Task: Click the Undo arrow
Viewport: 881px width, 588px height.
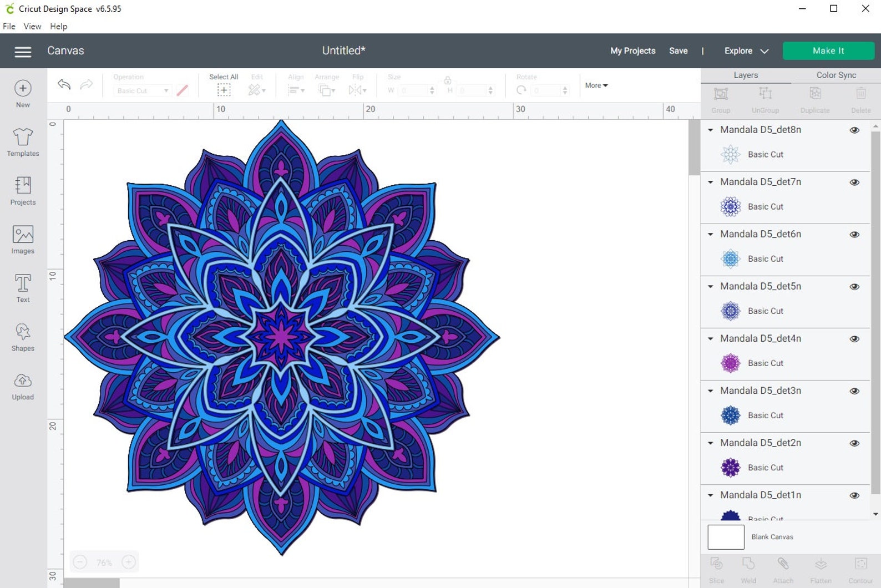Action: (64, 84)
